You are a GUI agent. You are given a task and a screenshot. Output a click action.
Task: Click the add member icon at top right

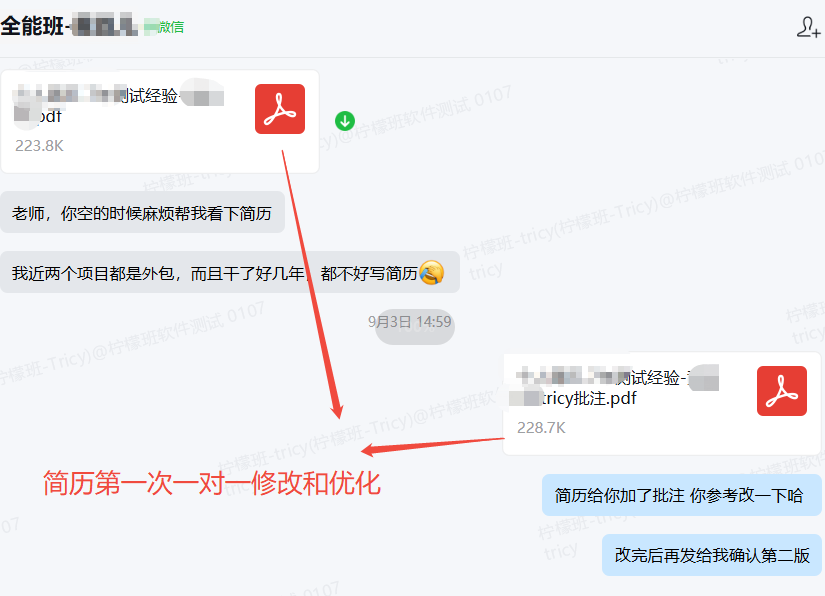coord(807,28)
